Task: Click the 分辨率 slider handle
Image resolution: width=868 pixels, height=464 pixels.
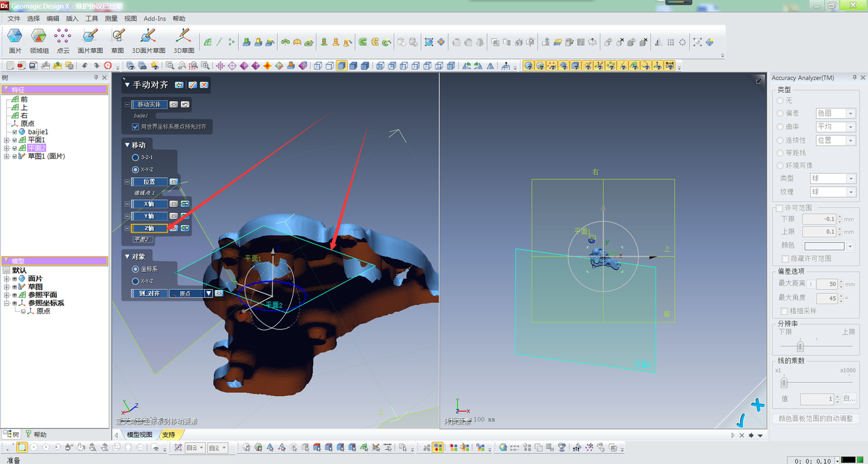Action: point(800,346)
